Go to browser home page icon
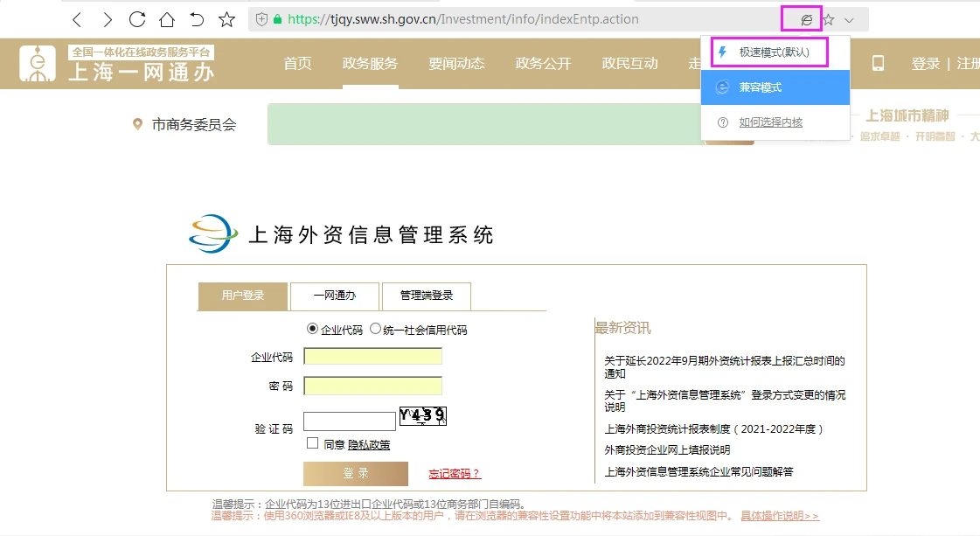The image size is (980, 536). point(167,19)
